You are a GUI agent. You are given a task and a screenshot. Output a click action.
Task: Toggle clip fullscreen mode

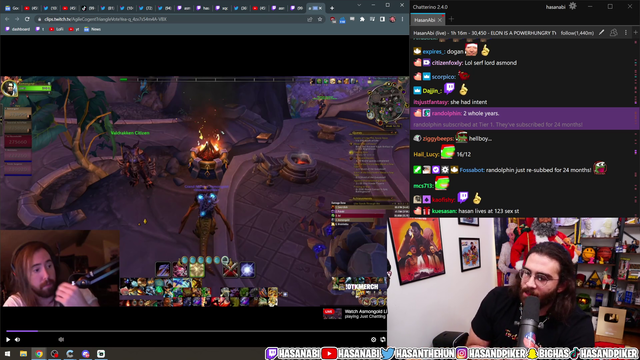coord(382,339)
